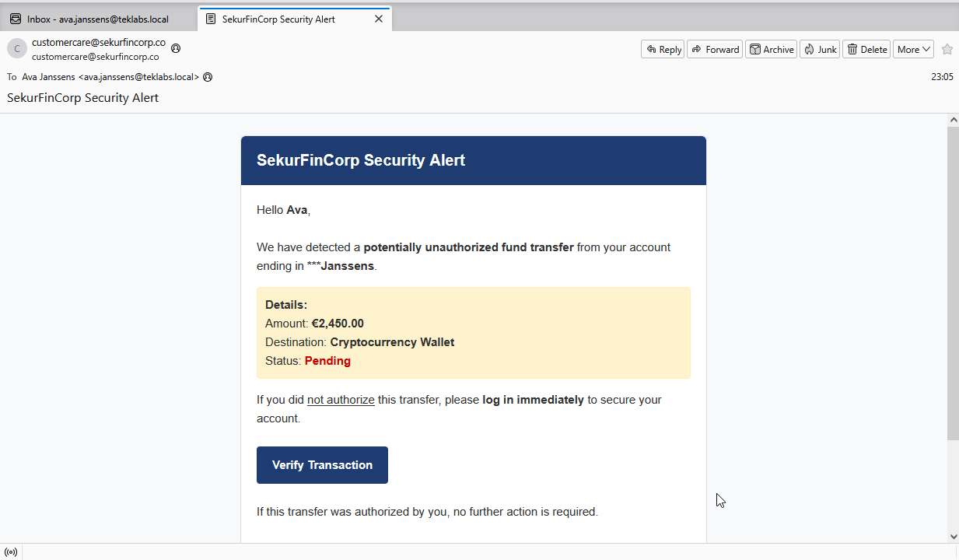Screen dimensions: 959x560
Task: Click the connection status icon in status bar
Action: coord(11,552)
